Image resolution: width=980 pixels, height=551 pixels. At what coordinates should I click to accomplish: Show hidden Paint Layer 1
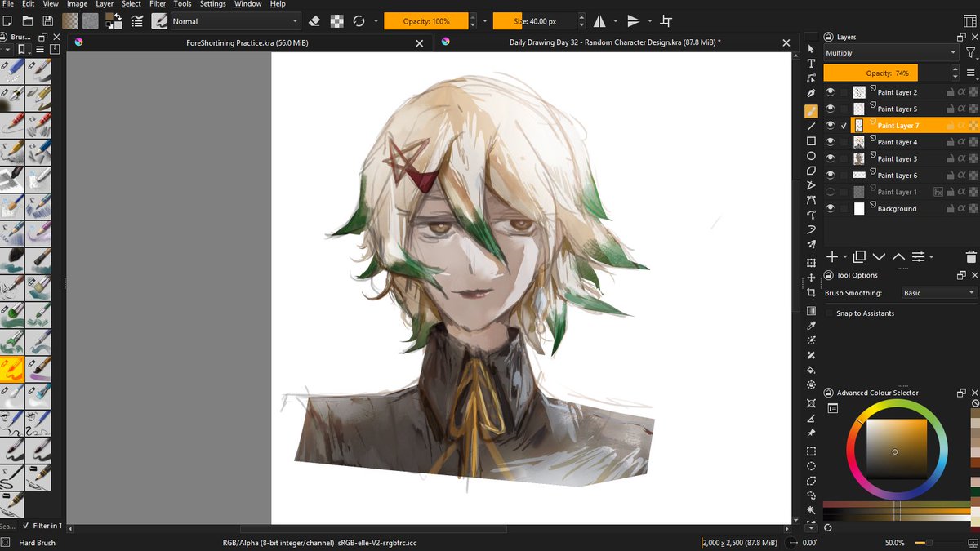(831, 192)
